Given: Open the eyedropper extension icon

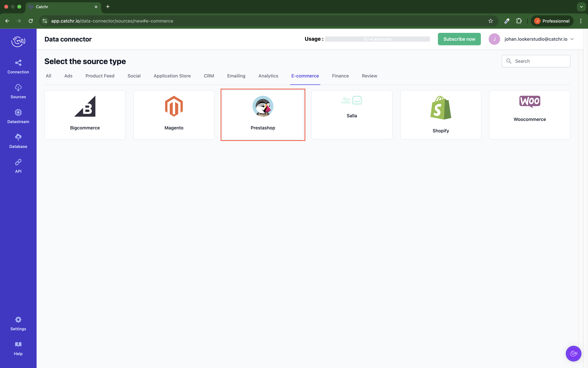Looking at the screenshot, I should [507, 21].
